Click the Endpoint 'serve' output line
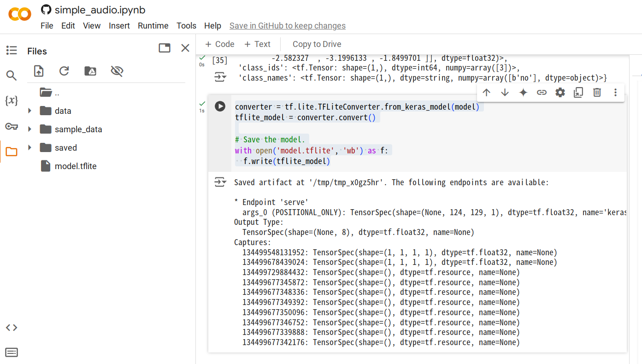 (271, 202)
